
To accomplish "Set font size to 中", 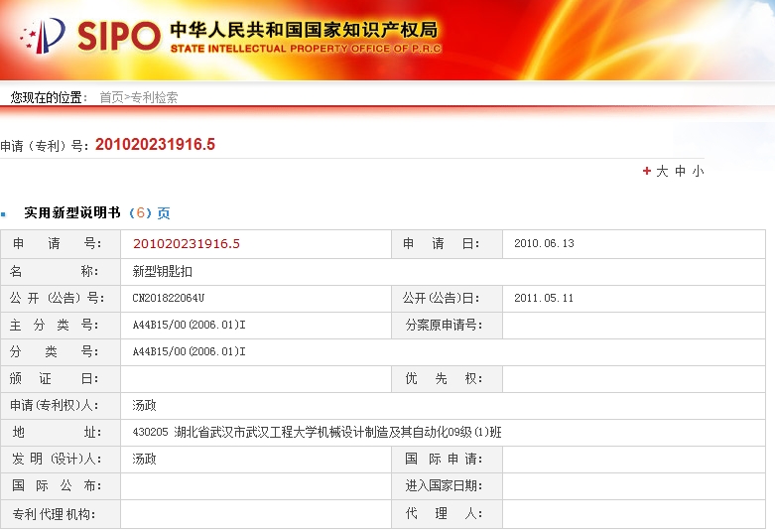I will pyautogui.click(x=680, y=171).
